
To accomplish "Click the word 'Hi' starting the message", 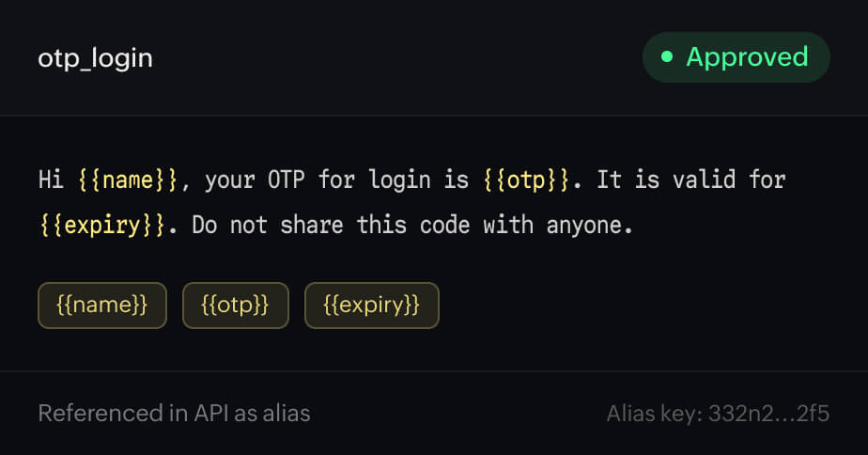I will pyautogui.click(x=51, y=180).
